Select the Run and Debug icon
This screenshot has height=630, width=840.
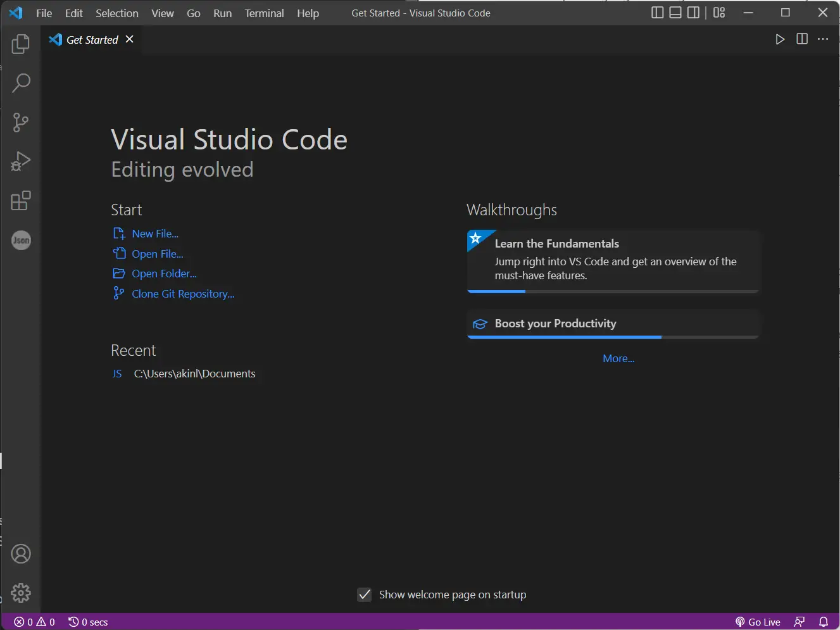point(21,161)
